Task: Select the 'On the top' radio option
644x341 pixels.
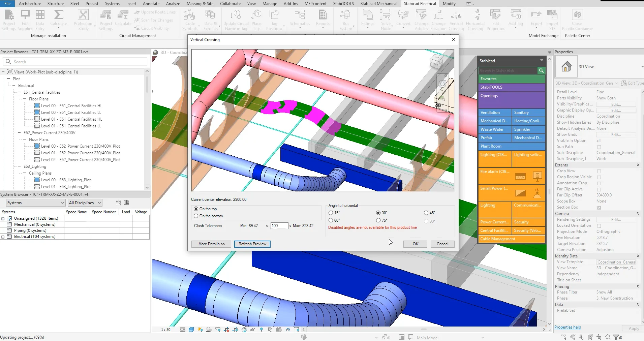Action: click(196, 209)
